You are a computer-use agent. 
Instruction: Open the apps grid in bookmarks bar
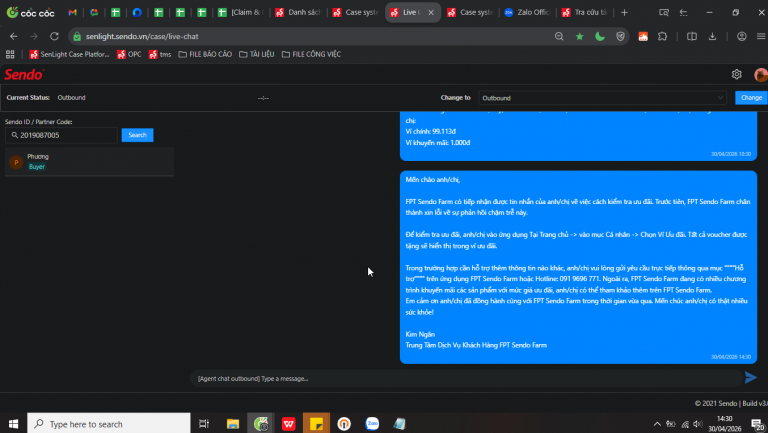click(x=10, y=54)
